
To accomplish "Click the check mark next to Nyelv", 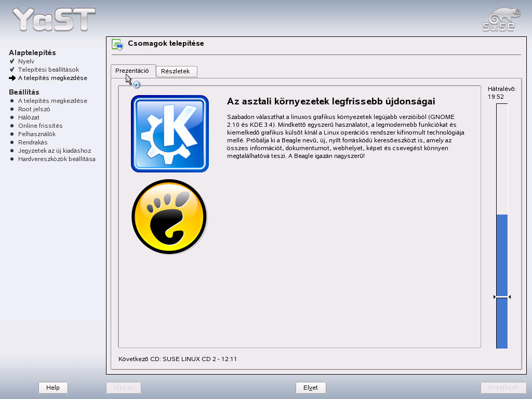I will point(12,61).
